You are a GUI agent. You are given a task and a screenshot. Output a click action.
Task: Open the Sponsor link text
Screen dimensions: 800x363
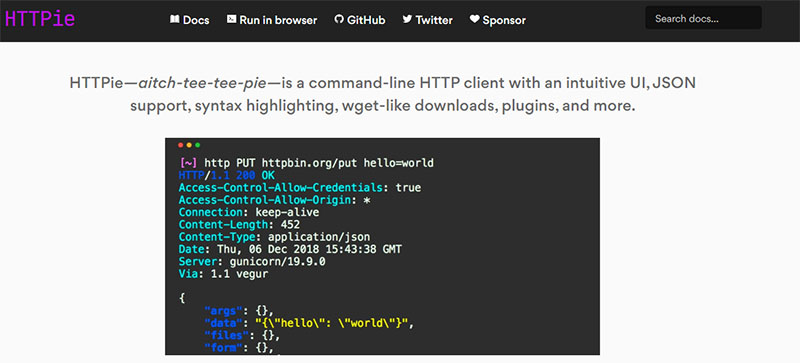504,20
